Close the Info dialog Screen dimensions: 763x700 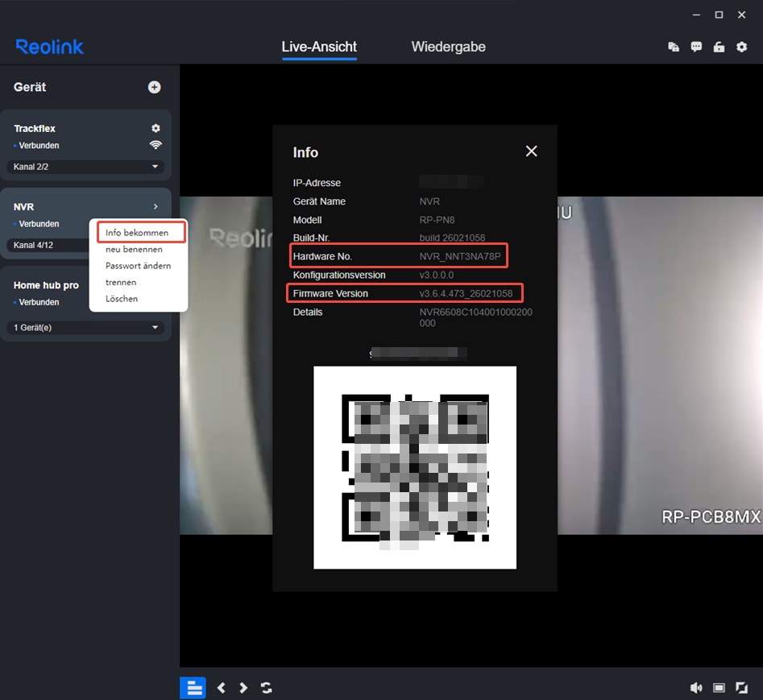532,151
